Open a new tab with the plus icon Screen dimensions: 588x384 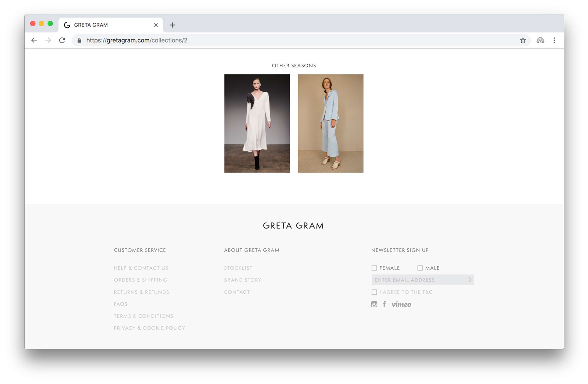[172, 25]
